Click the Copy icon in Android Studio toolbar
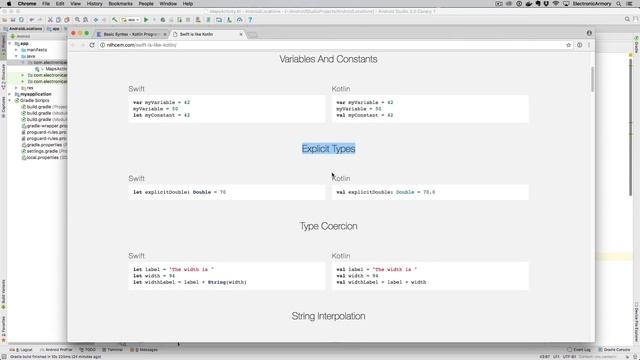Viewport: 640px width, 360px height. 58,20
